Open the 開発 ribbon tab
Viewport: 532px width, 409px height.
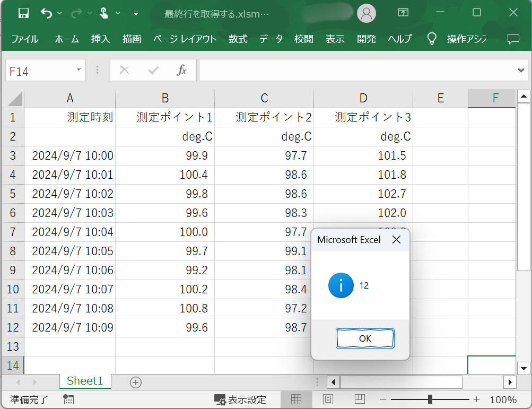[x=367, y=39]
